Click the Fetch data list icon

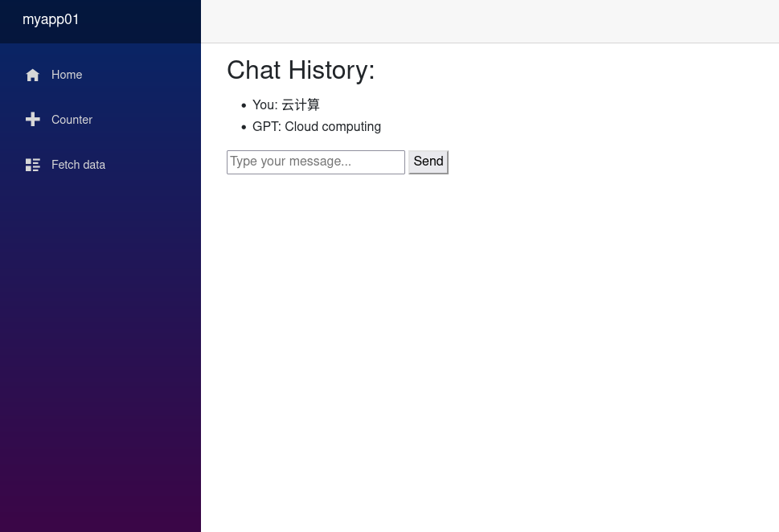tap(33, 165)
